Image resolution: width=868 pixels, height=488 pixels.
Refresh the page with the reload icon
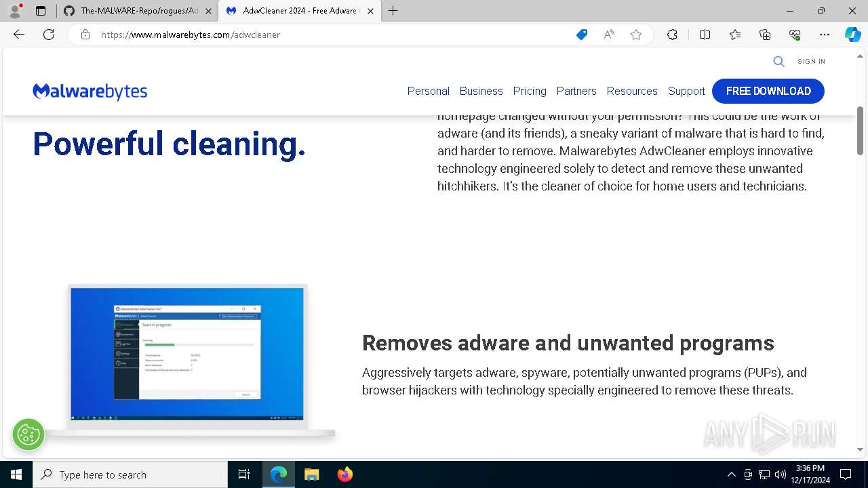(x=49, y=35)
